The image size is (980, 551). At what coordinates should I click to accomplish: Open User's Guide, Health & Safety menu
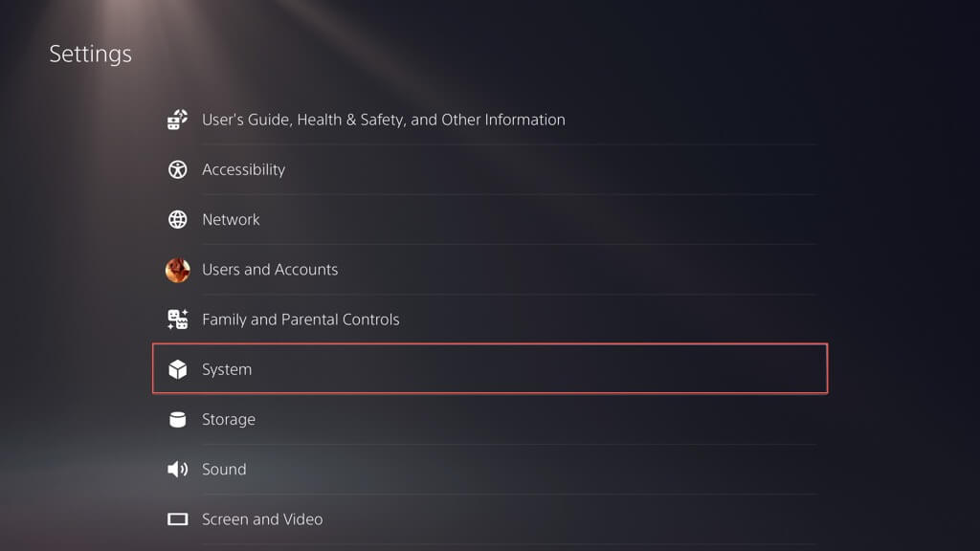383,120
